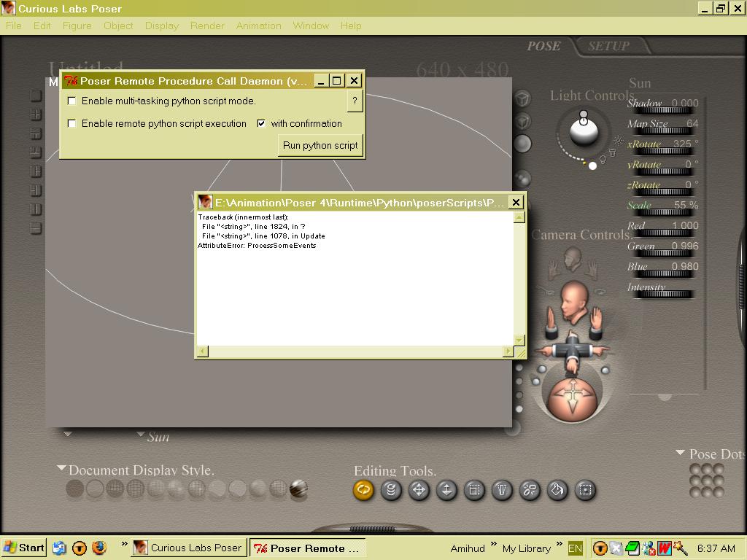This screenshot has width=747, height=560.
Task: Select the Translate/Pull editing tool
Action: (419, 490)
